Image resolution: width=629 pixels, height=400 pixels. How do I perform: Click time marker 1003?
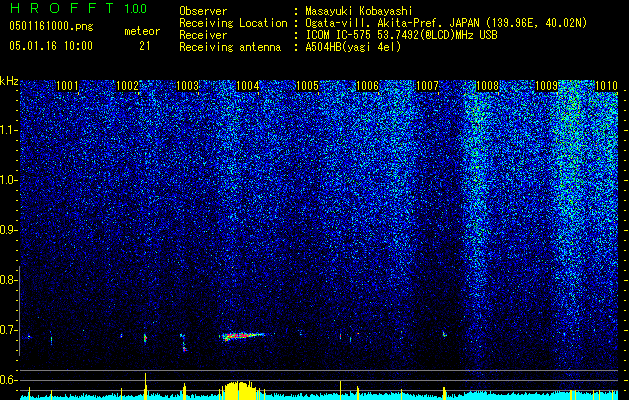tap(187, 86)
